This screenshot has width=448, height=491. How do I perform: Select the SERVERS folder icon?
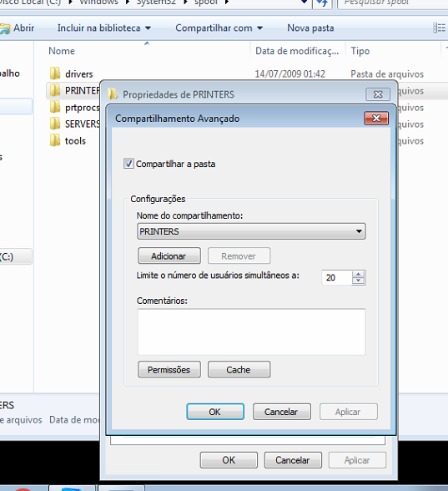(x=55, y=124)
